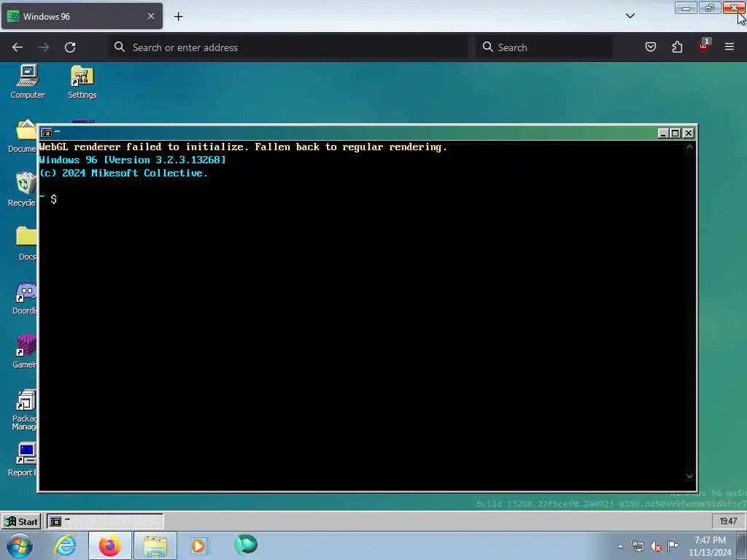Open the Recycle Bin icon
Viewport: 747px width, 560px height.
[23, 190]
